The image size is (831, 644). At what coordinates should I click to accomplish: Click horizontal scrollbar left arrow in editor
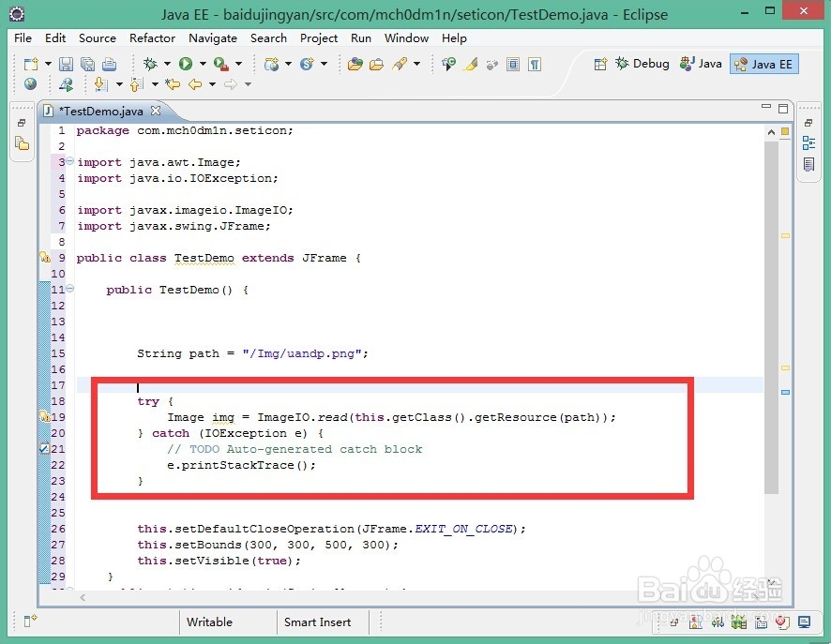[x=83, y=597]
